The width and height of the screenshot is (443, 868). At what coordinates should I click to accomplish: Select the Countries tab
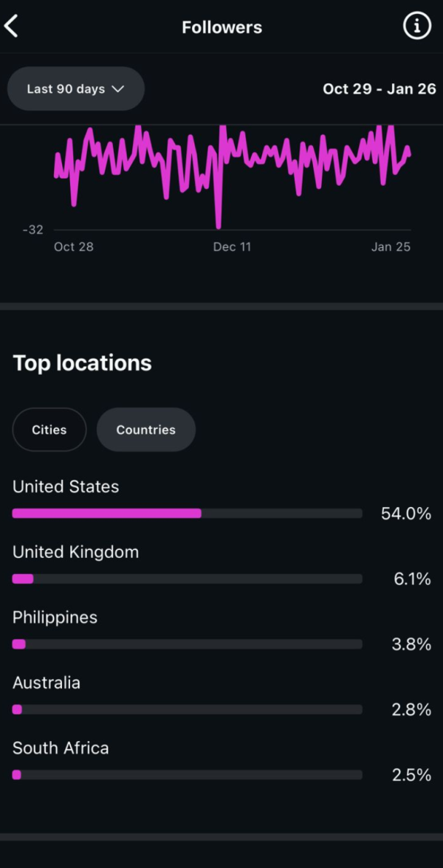pos(145,430)
